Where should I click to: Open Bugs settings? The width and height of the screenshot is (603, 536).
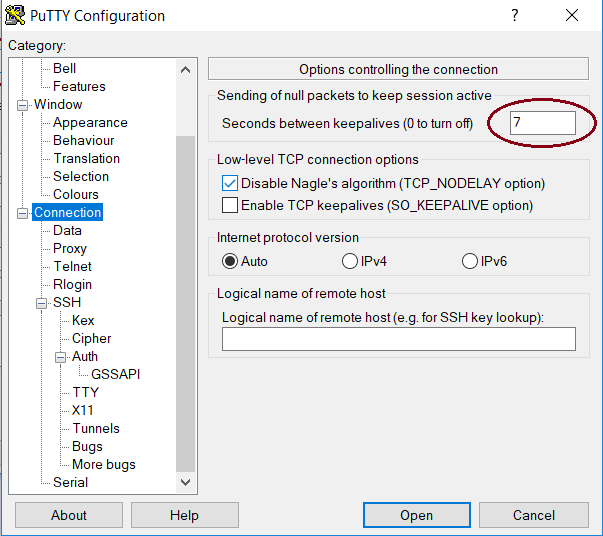[87, 447]
